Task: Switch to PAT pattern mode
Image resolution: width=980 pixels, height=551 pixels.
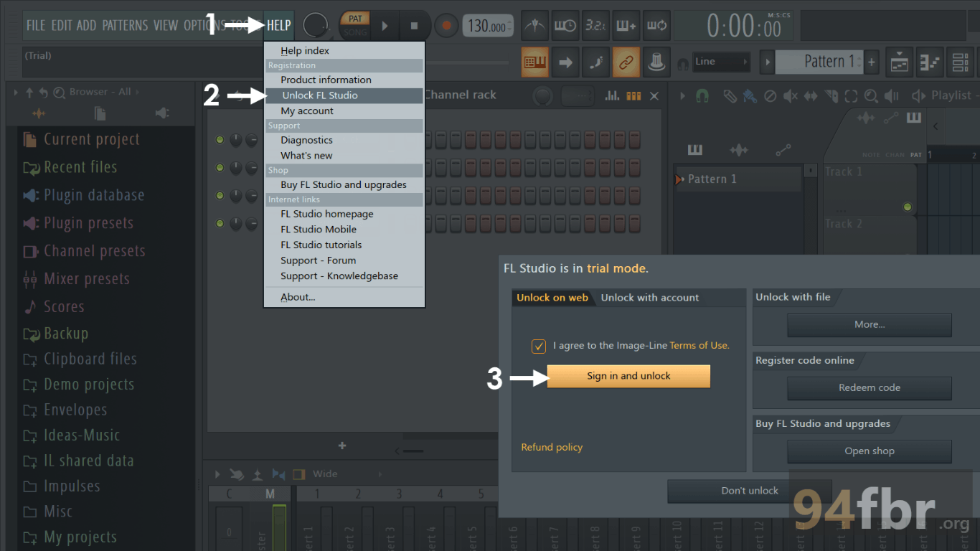Action: 355,19
